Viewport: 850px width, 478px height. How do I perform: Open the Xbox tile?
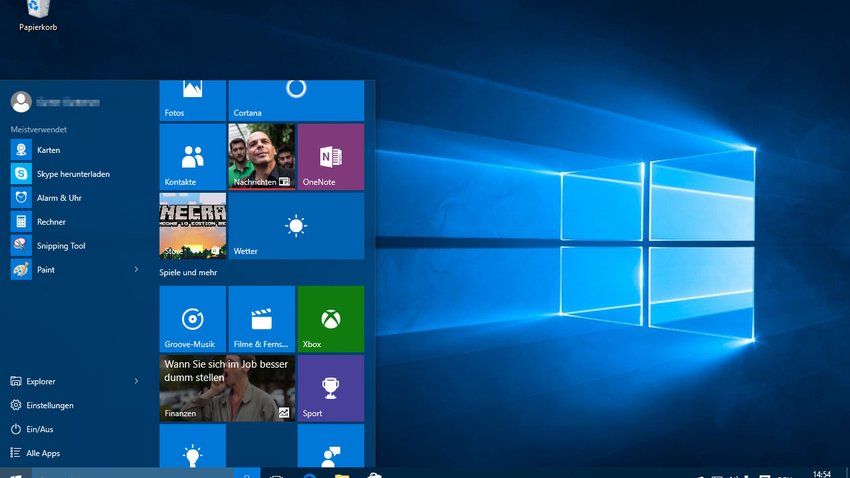coord(331,319)
